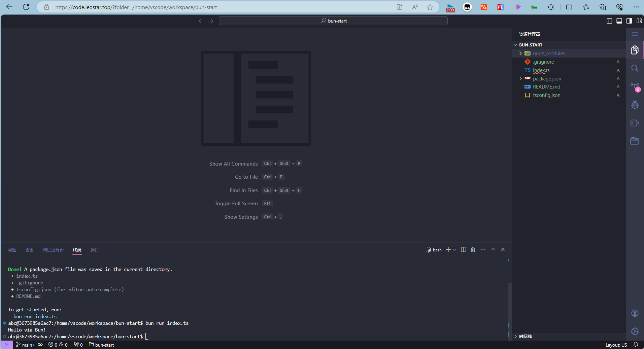This screenshot has width=644, height=349.
Task: Open the Remote Explorer view icon
Action: click(x=635, y=123)
